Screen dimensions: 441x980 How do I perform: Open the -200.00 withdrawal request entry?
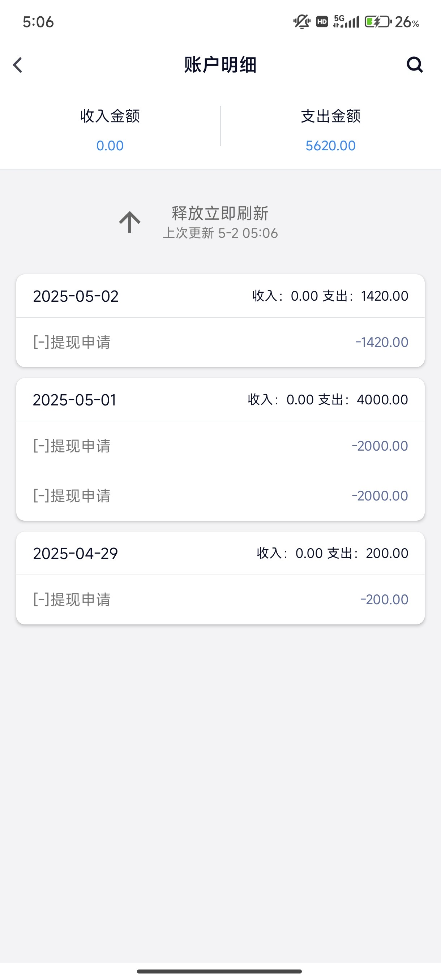click(220, 599)
